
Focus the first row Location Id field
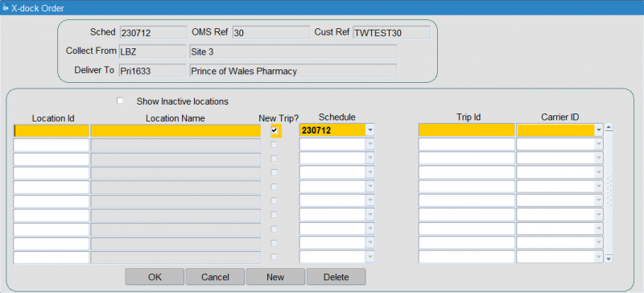[x=51, y=130]
